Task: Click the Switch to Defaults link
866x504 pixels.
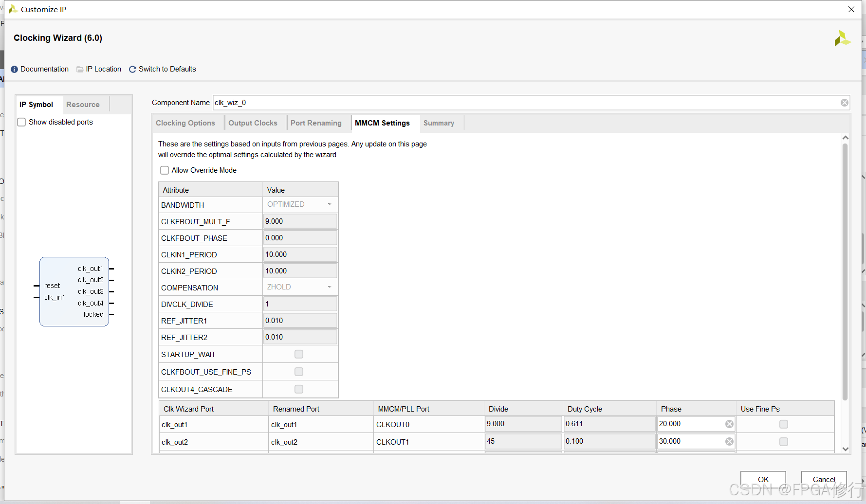Action: [x=167, y=69]
